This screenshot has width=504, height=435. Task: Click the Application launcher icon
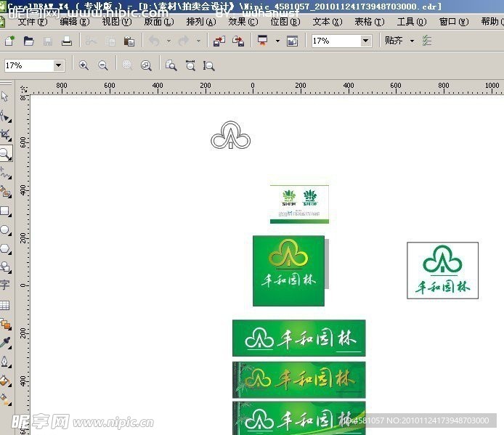[x=263, y=41]
